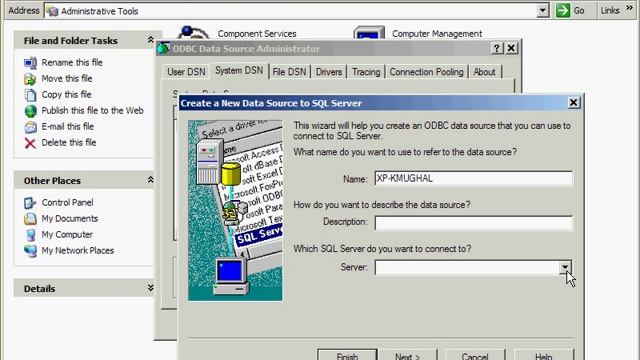Click the Move this file icon
The height and width of the screenshot is (360, 640).
30,79
